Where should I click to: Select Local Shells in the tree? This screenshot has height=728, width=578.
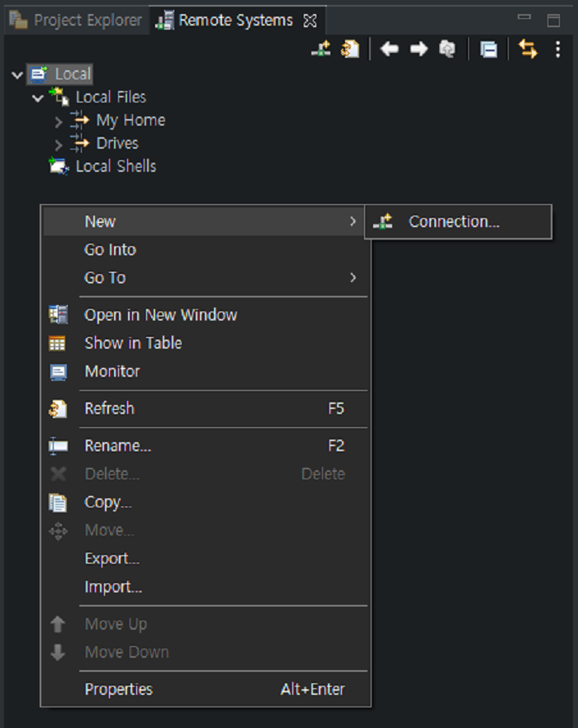pos(115,166)
